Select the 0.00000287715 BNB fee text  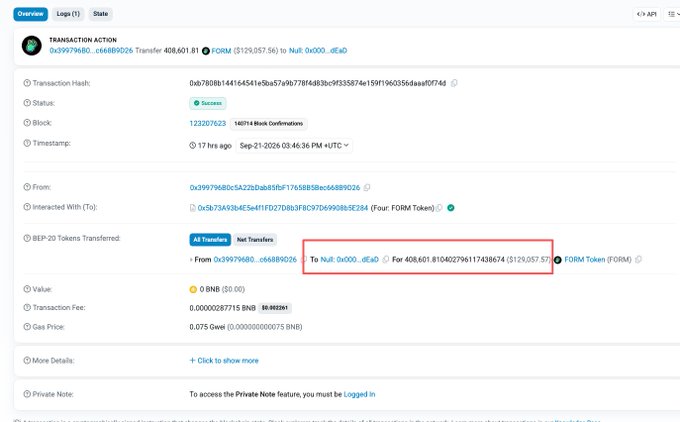[x=222, y=308]
